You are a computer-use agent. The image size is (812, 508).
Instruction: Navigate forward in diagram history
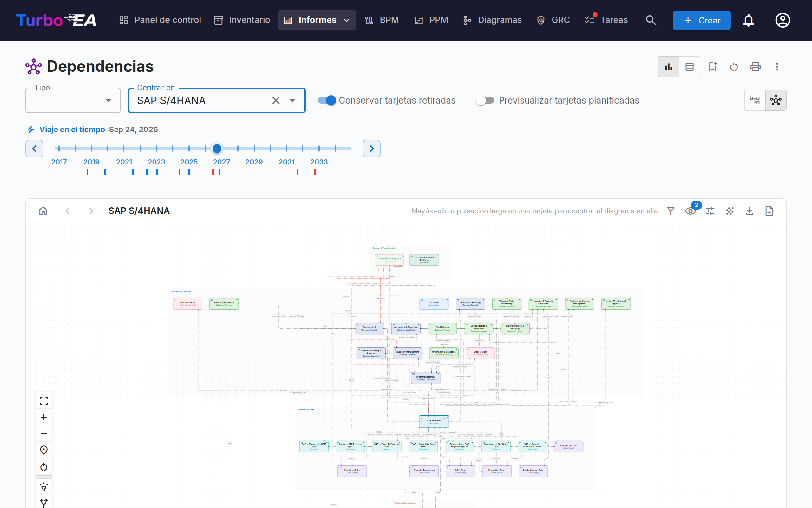pos(91,211)
